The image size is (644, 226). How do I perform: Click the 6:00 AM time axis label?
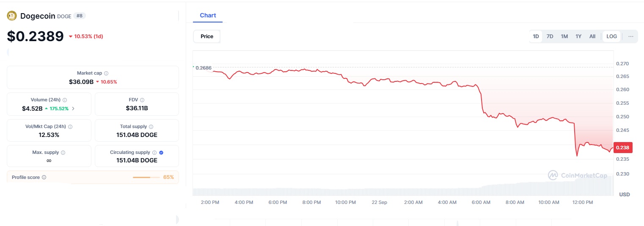click(481, 203)
